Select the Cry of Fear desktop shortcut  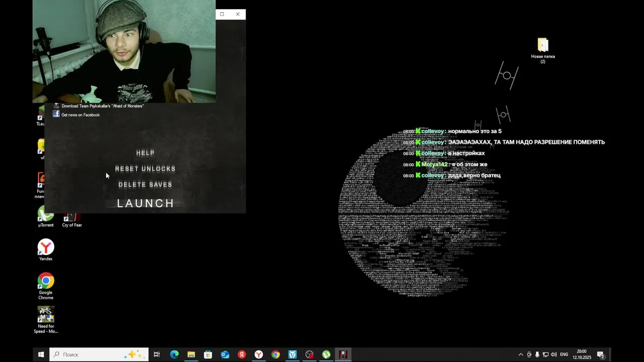pyautogui.click(x=72, y=220)
